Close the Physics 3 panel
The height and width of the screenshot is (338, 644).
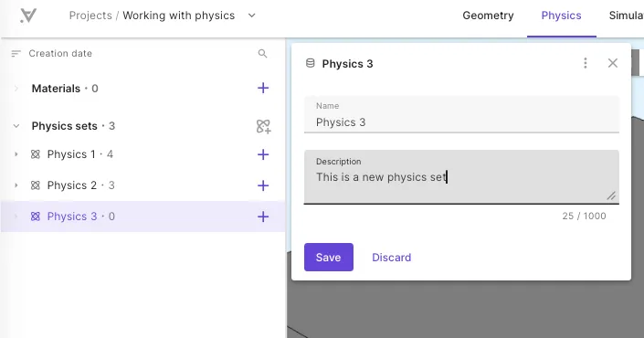[612, 63]
